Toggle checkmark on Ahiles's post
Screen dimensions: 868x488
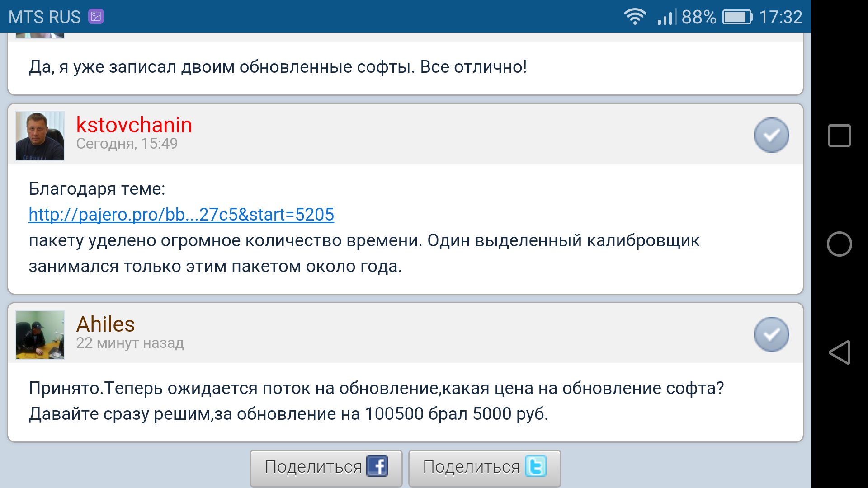click(771, 334)
